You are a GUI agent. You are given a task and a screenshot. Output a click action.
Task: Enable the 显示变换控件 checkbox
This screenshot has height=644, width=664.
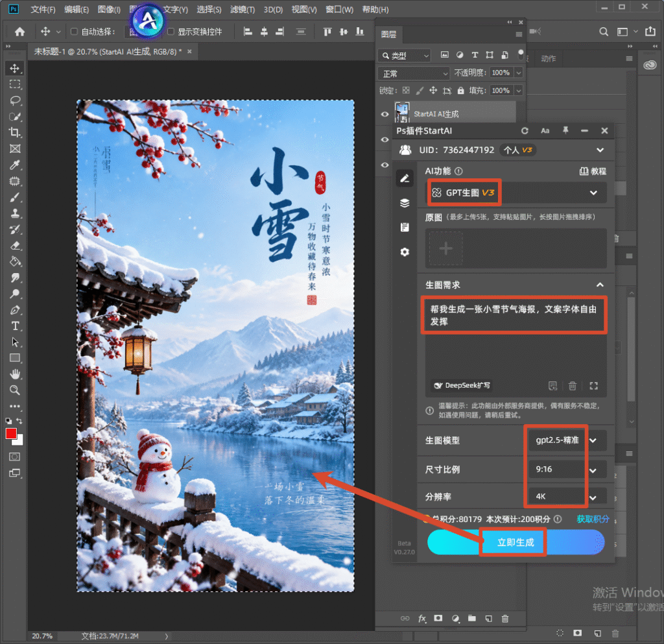pyautogui.click(x=171, y=31)
